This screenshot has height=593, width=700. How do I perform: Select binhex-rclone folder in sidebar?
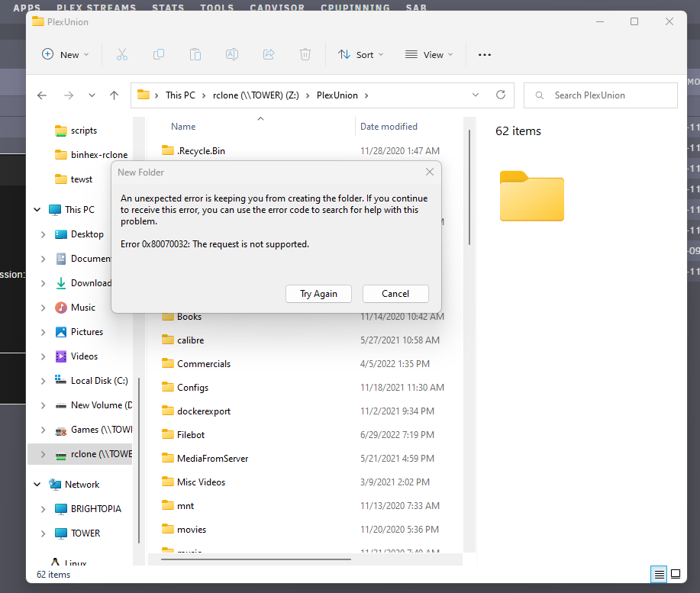pyautogui.click(x=91, y=155)
